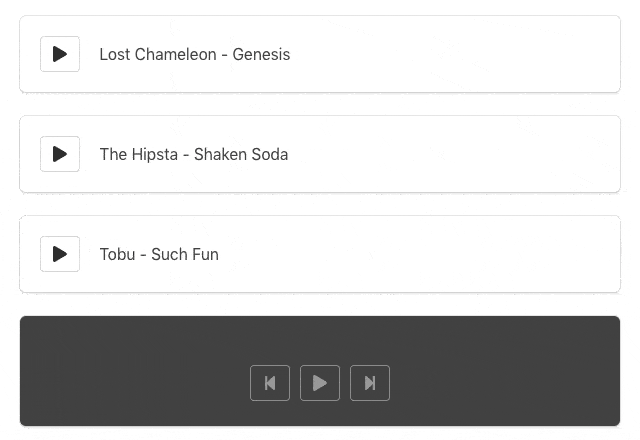Start playing The Hipsta - Shaken Soda

point(60,154)
